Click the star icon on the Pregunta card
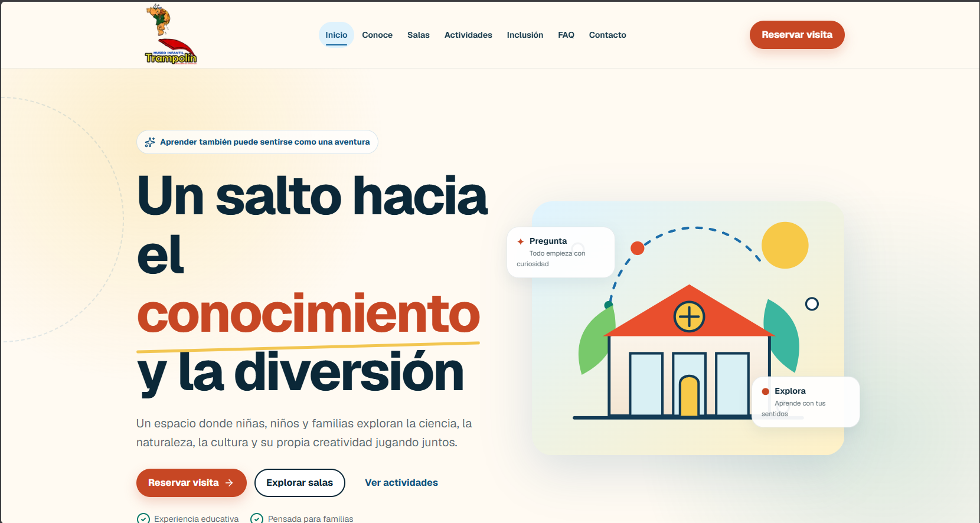This screenshot has width=980, height=523. point(521,241)
